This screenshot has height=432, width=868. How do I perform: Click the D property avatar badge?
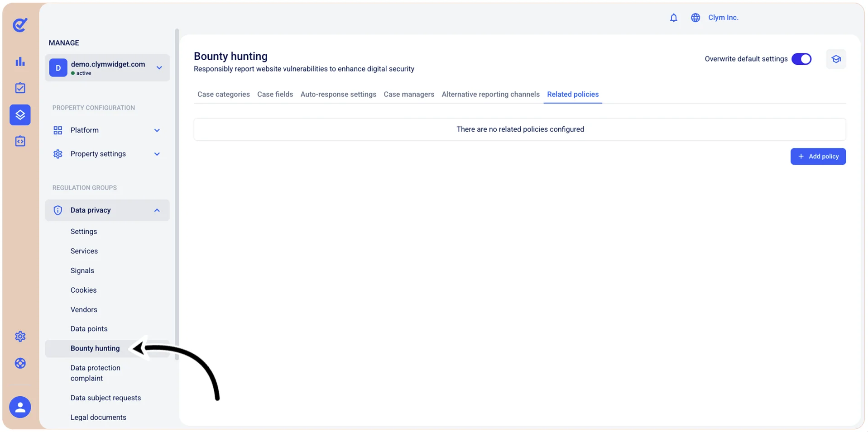[x=58, y=68]
